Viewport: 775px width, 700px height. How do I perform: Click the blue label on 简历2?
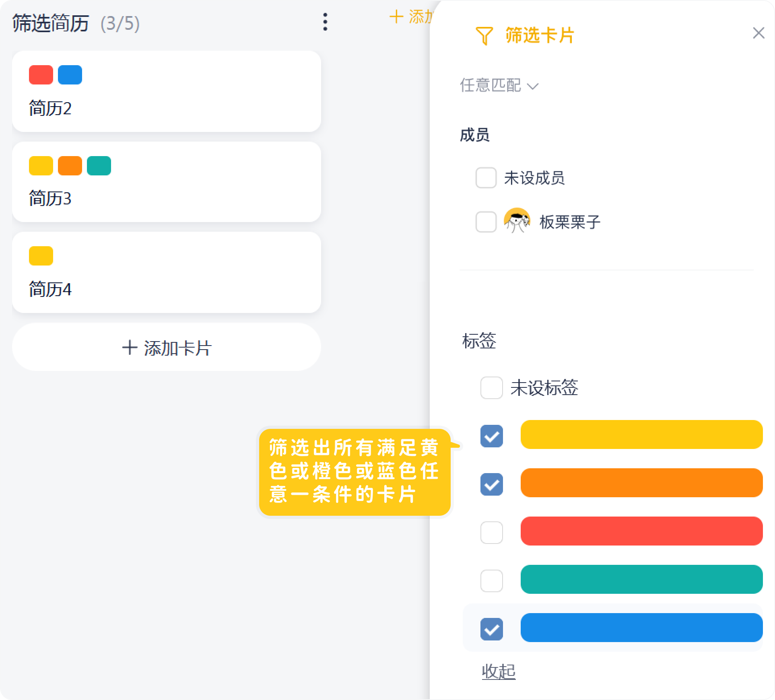click(x=70, y=75)
